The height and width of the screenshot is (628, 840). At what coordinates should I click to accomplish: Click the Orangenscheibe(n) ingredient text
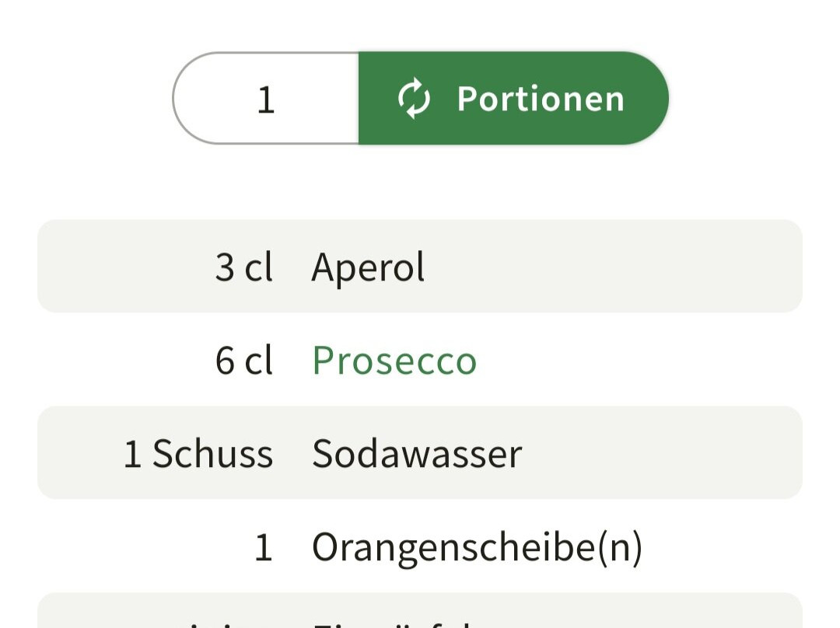477,548
